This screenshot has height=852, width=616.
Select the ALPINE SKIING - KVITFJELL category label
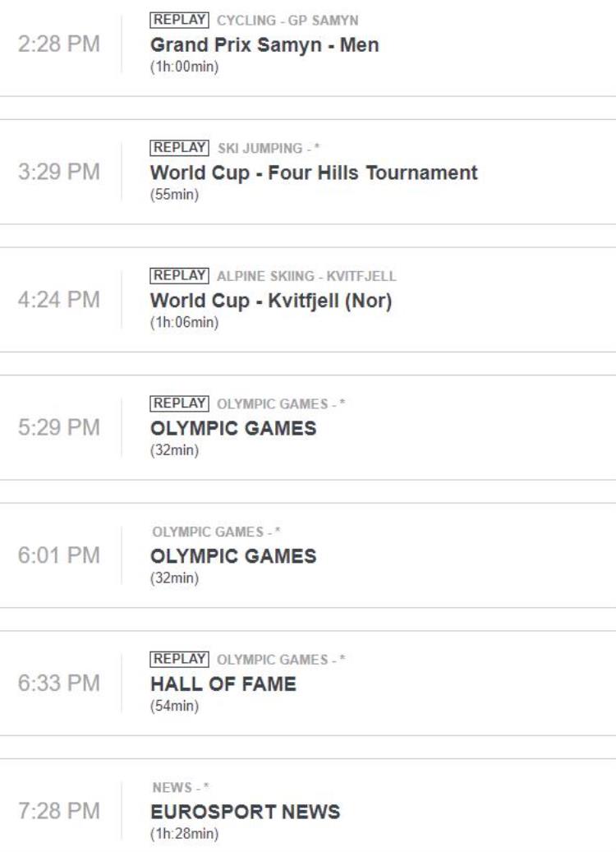click(x=307, y=276)
